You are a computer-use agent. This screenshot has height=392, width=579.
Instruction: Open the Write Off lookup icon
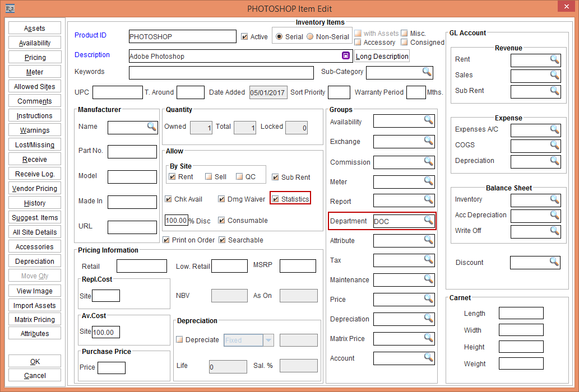tap(555, 231)
